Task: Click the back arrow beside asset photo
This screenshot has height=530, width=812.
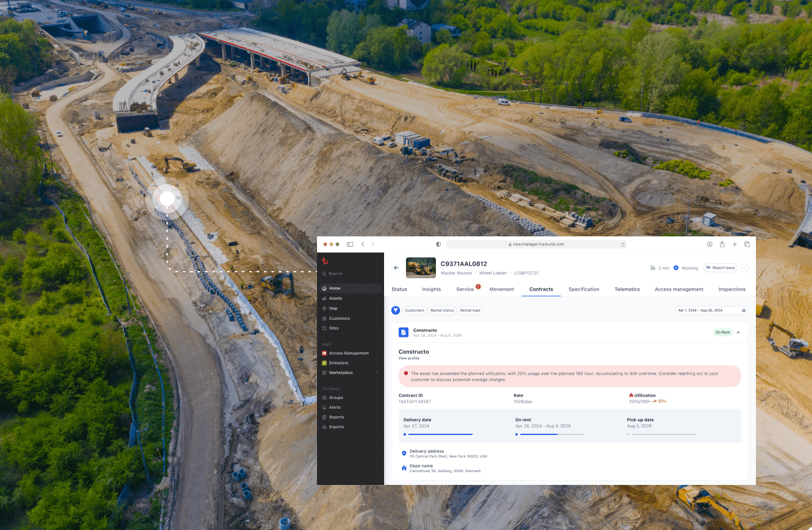Action: tap(396, 267)
